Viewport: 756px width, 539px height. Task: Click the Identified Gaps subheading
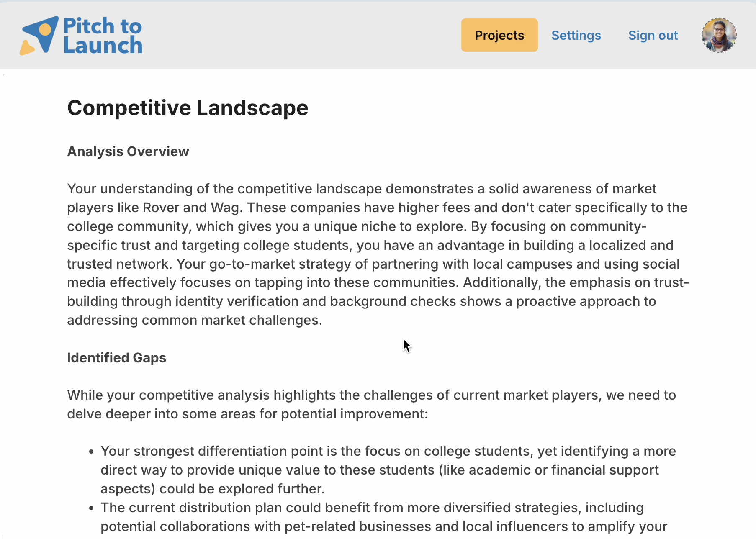116,358
